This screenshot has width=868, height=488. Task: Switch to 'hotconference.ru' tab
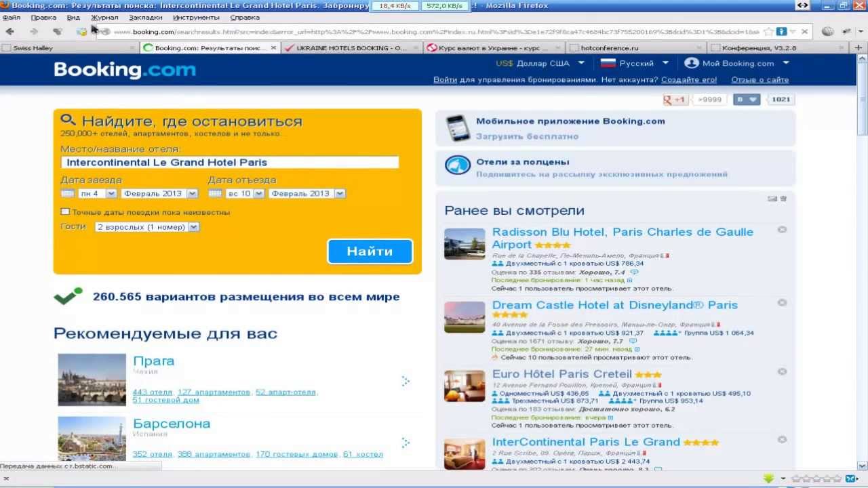pyautogui.click(x=635, y=48)
